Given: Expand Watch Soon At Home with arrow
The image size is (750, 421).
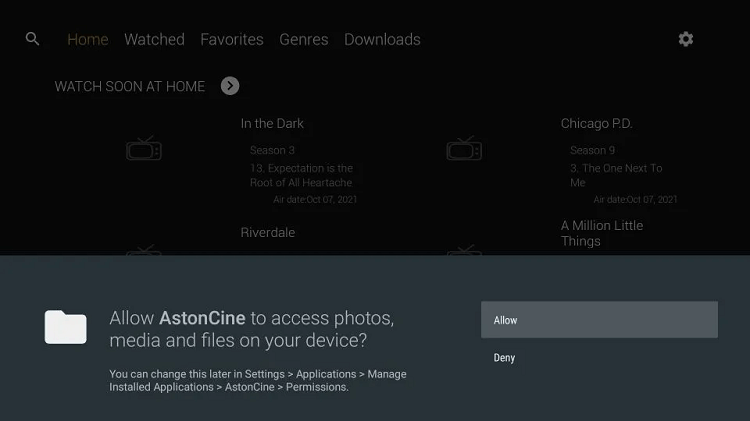Looking at the screenshot, I should pos(230,86).
